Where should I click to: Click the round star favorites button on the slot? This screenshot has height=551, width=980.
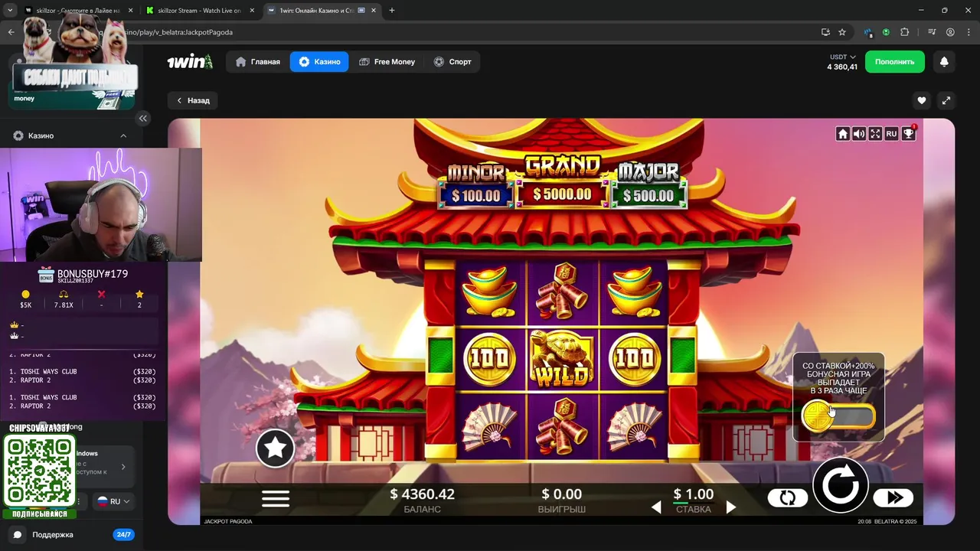275,448
